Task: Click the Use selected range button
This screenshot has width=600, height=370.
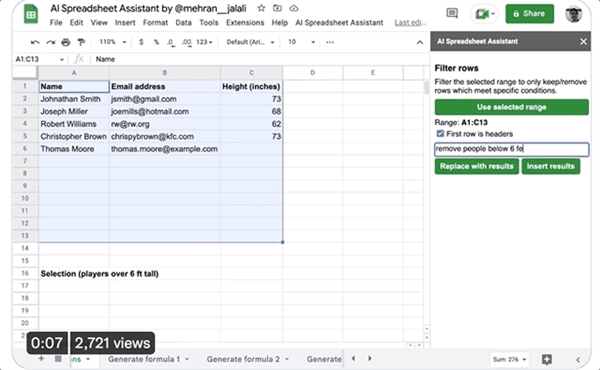Action: point(512,107)
